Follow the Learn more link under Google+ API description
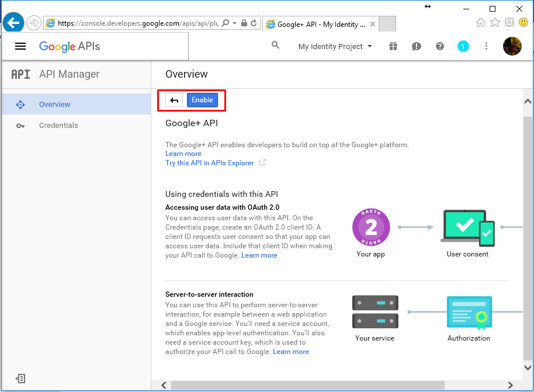 coord(183,154)
